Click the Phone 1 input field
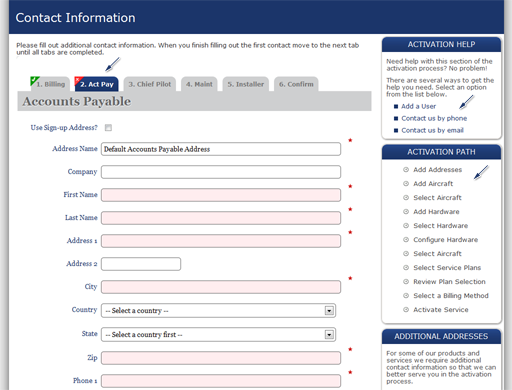This screenshot has height=390, width=512. coord(221,381)
